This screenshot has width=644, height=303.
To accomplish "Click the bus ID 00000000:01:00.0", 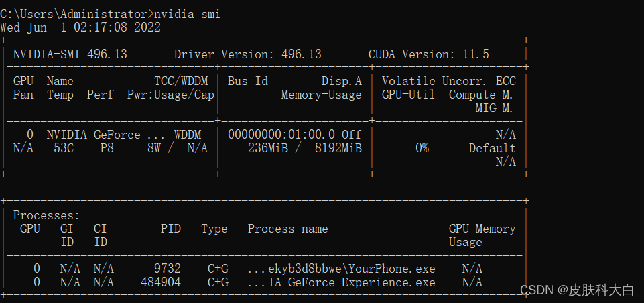I will point(281,135).
